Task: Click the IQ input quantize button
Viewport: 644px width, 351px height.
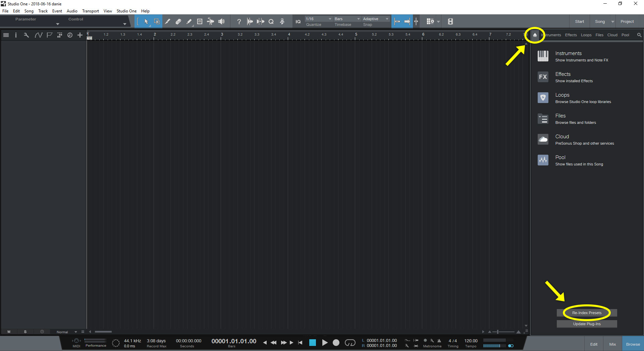Action: (x=298, y=21)
